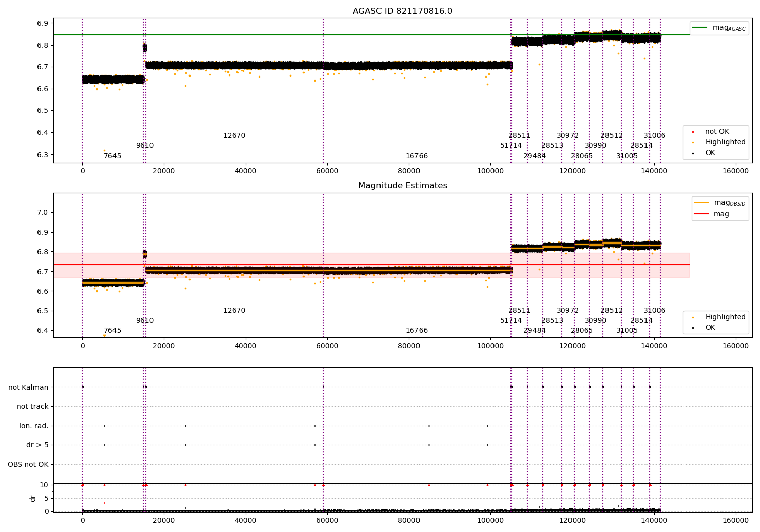Image resolution: width=760 pixels, height=532 pixels.
Task: Click obsid label 16766 in Magnitude Estimates plot
Action: pyautogui.click(x=416, y=331)
